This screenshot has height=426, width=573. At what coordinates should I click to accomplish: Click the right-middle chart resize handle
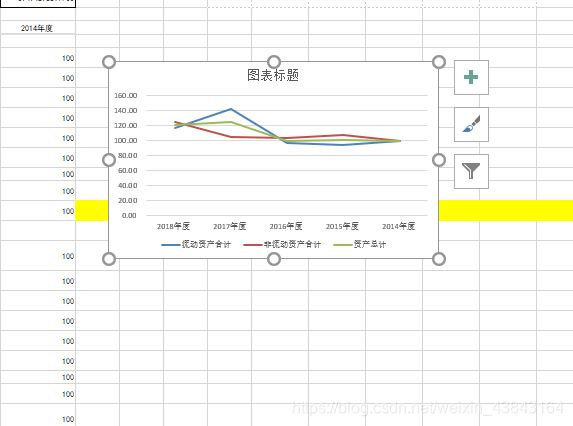(x=439, y=160)
